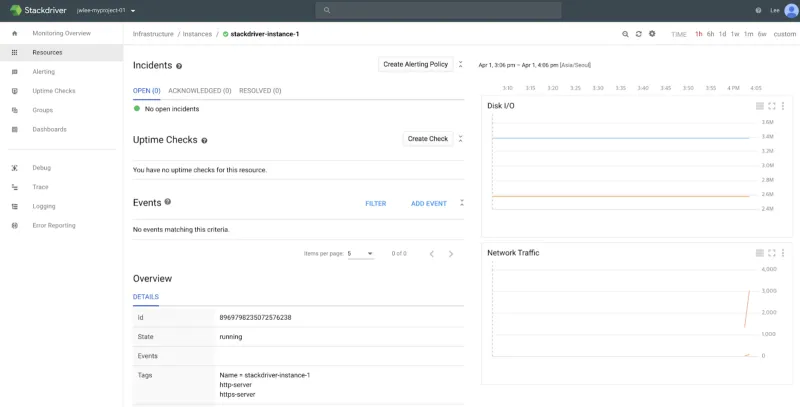Open Logging in the sidebar
The image size is (800, 407).
coord(43,207)
